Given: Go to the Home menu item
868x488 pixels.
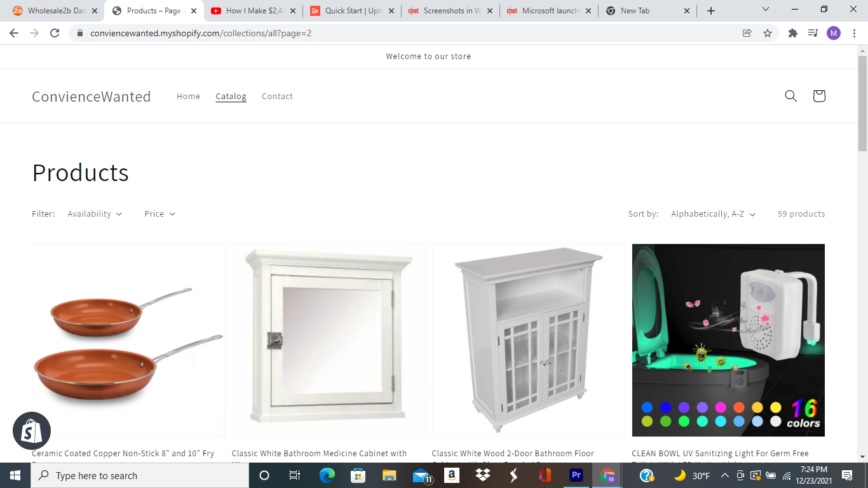Looking at the screenshot, I should [x=188, y=97].
